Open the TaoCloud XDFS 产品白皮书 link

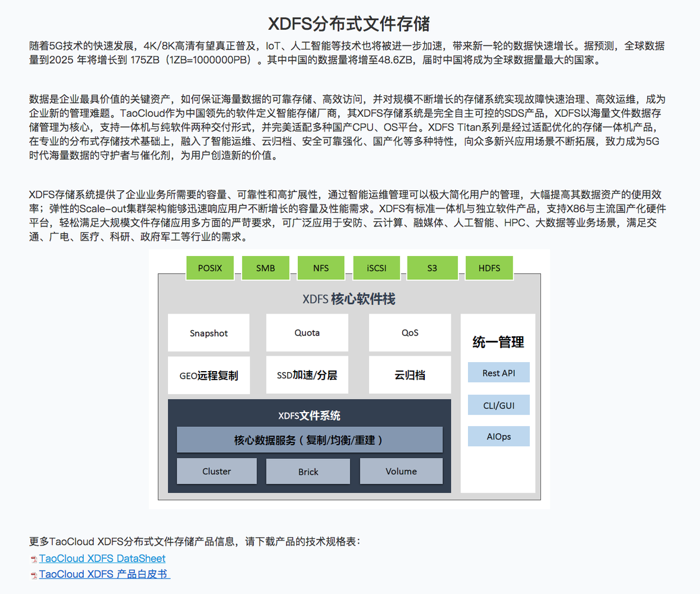pos(104,574)
